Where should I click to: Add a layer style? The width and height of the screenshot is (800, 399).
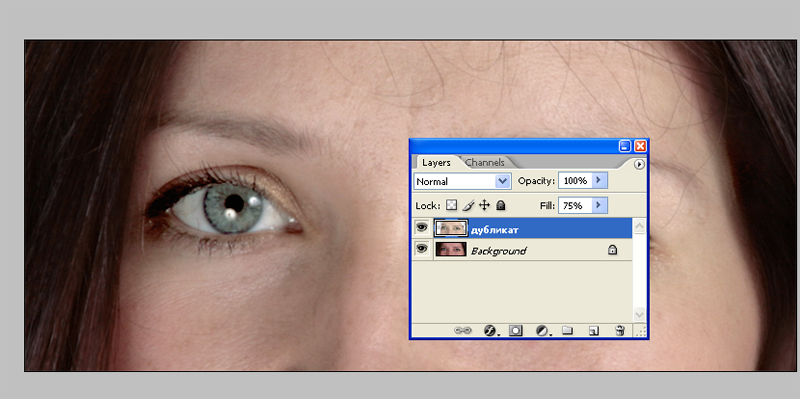coord(491,331)
